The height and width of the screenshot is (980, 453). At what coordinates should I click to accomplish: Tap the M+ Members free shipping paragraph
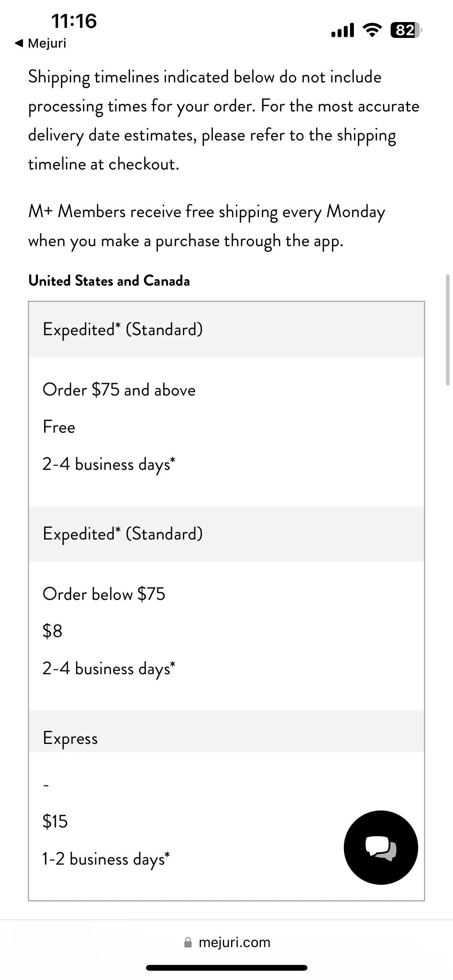click(x=207, y=226)
